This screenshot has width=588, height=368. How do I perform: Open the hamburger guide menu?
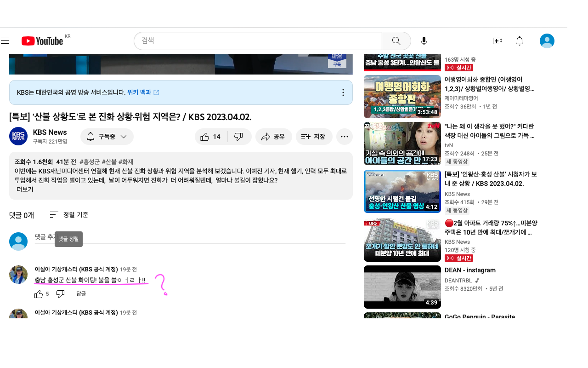click(x=5, y=41)
